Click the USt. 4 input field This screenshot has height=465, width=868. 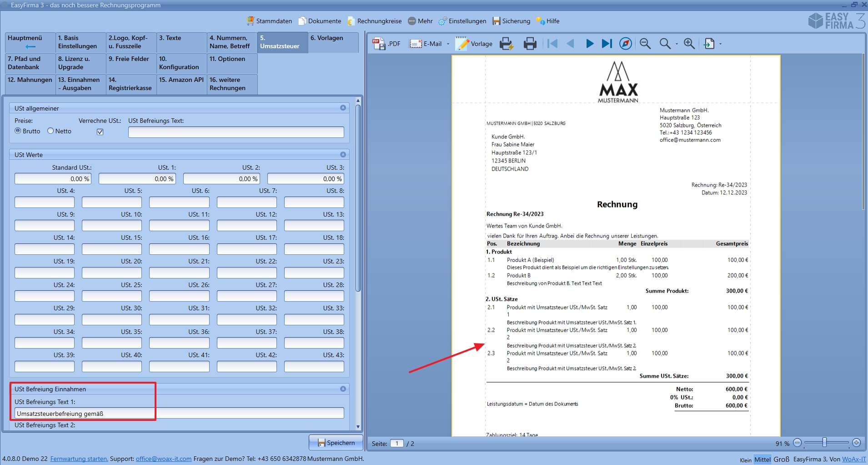[45, 202]
